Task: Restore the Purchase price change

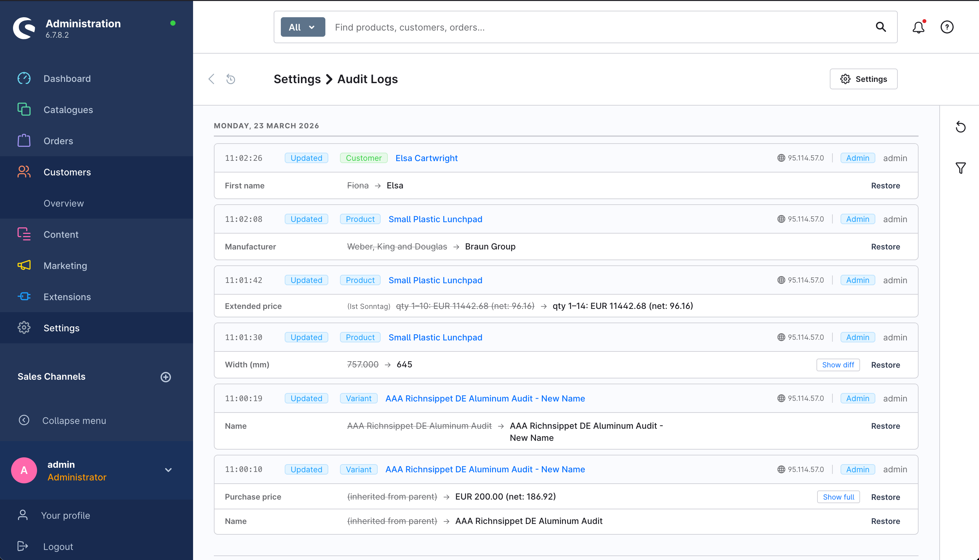Action: tap(885, 497)
